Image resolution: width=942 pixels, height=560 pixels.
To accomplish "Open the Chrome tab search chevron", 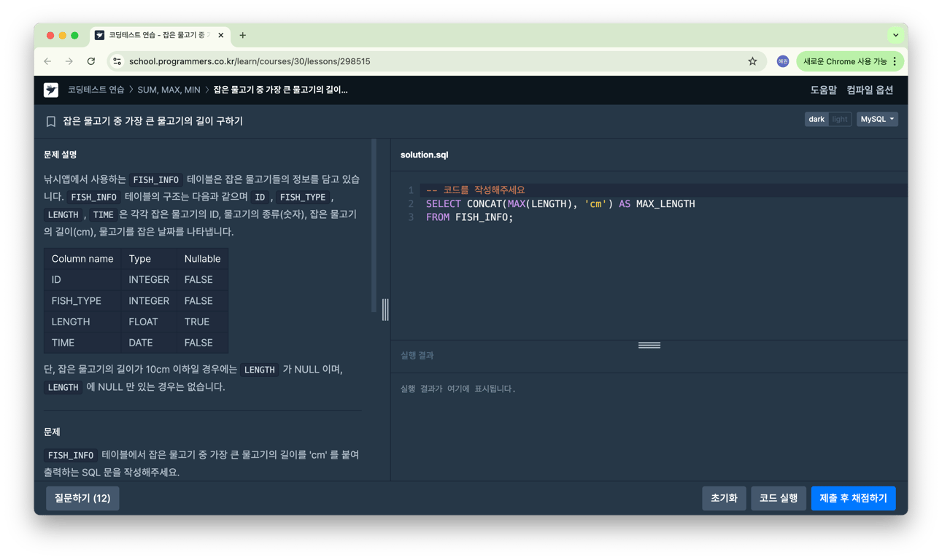I will coord(895,34).
